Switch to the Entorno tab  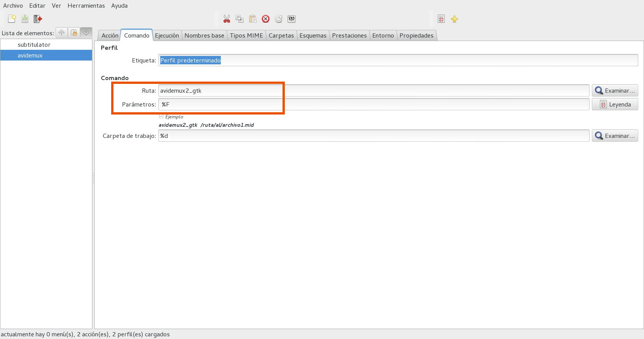383,35
